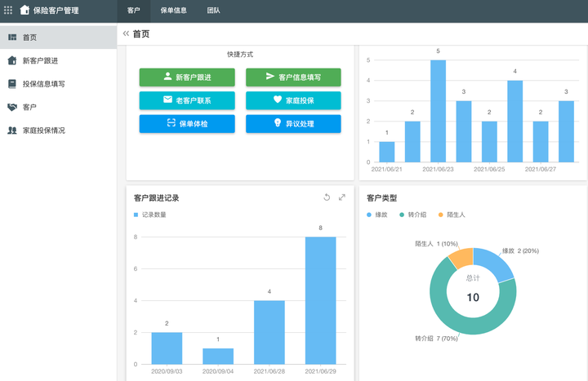The width and height of the screenshot is (588, 381).
Task: Select 新客户跟进 in the sidebar
Action: (x=58, y=60)
